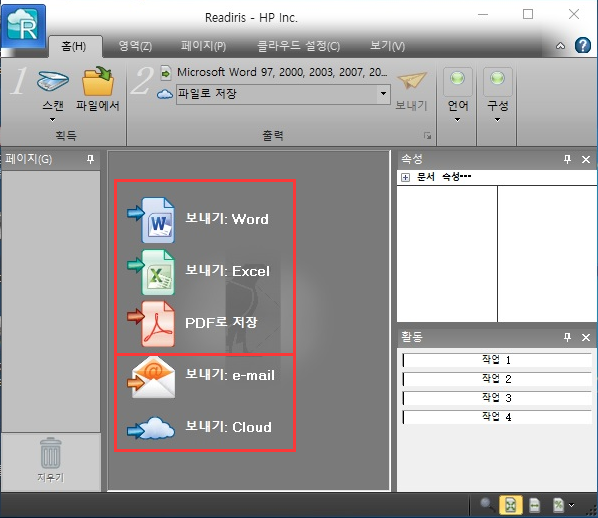Click the 작업 1 progress bar
Image resolution: width=598 pixels, height=518 pixels.
click(x=497, y=360)
